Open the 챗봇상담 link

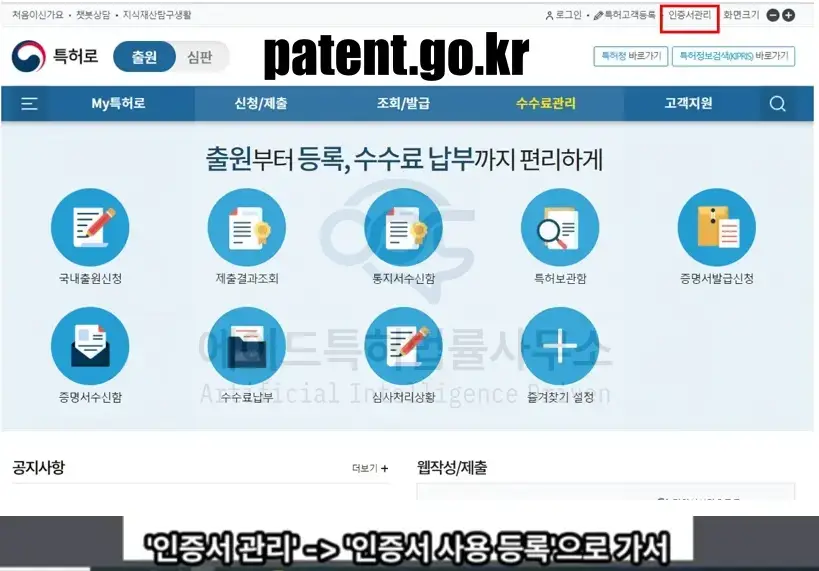pyautogui.click(x=93, y=15)
